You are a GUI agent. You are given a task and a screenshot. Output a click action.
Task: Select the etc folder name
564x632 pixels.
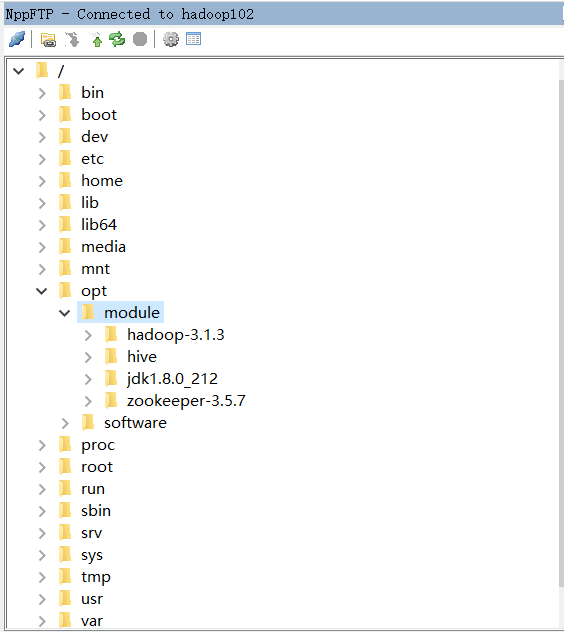[x=92, y=159]
